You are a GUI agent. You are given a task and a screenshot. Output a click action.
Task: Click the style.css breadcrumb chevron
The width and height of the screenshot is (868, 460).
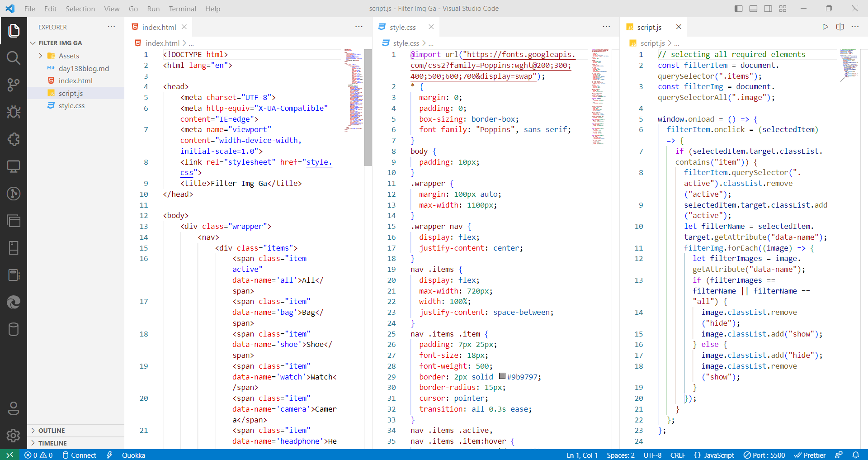point(424,43)
